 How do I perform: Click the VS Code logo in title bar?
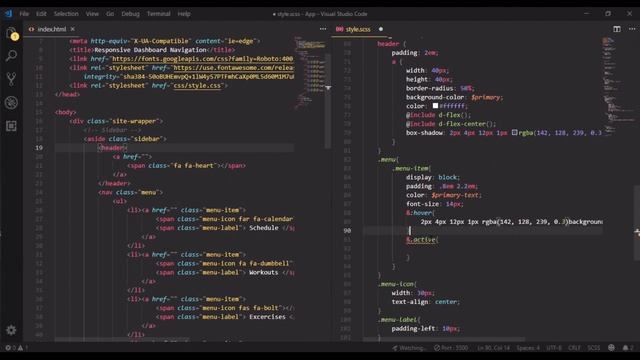(x=8, y=13)
